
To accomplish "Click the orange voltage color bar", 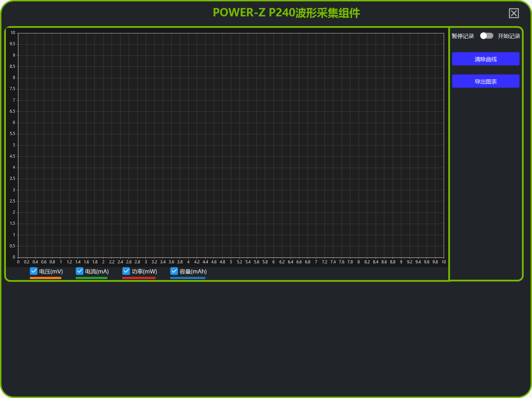I will 46,278.
